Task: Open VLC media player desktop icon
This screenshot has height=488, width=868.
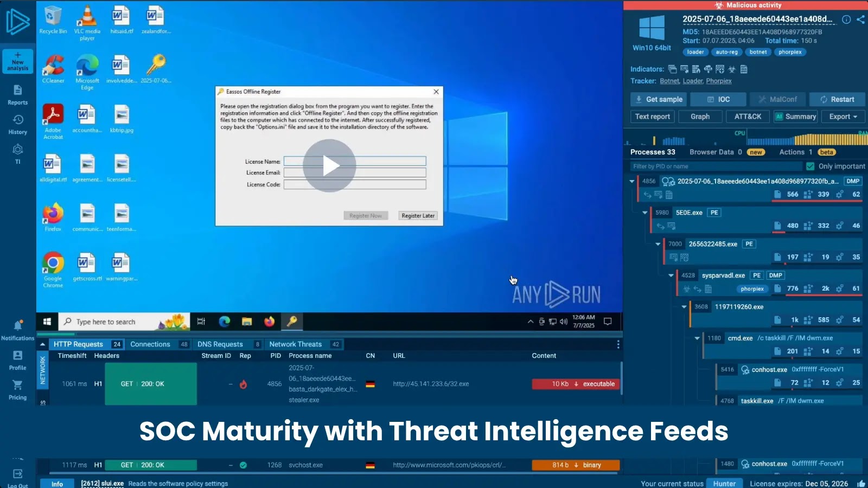Action: 87,23
